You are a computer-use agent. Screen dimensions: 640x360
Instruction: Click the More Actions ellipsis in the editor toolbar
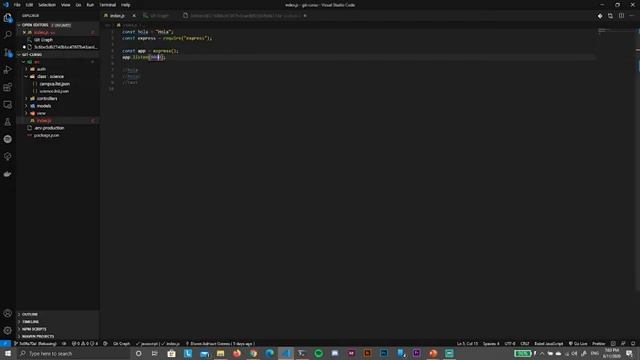pyautogui.click(x=632, y=16)
